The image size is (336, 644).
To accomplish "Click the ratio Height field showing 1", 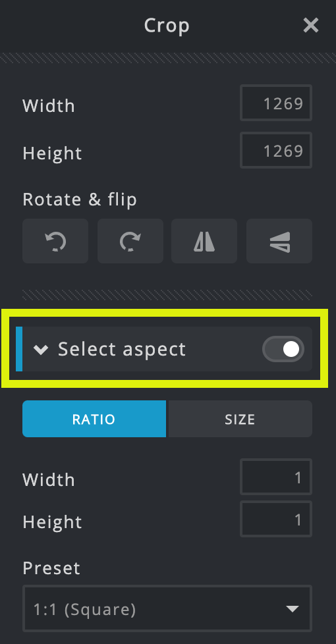I will 276,519.
